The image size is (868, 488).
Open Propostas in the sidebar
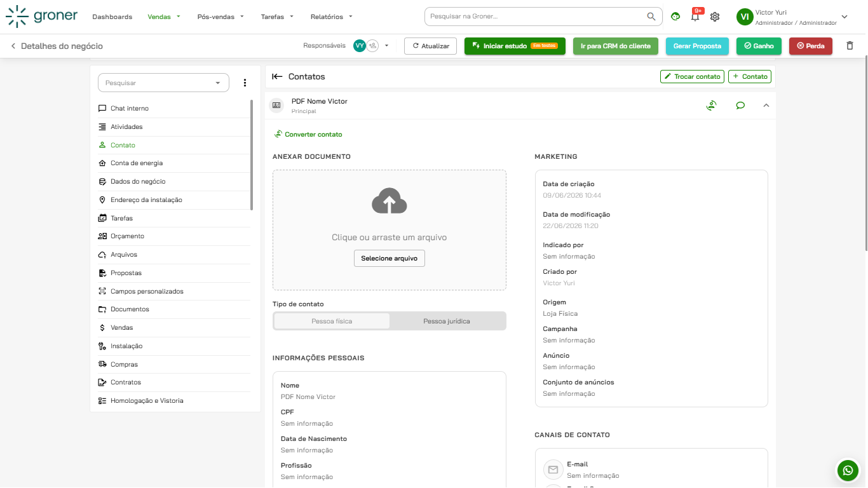click(x=174, y=273)
